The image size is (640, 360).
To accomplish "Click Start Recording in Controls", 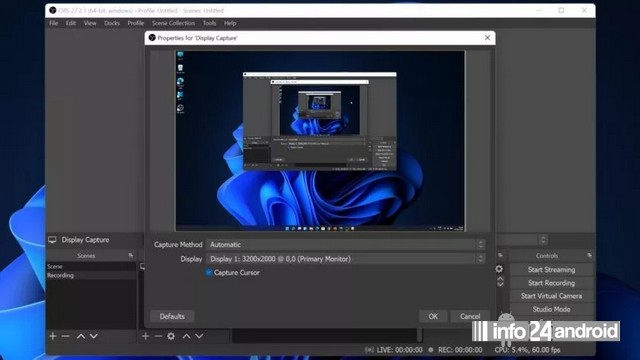I will tap(551, 283).
